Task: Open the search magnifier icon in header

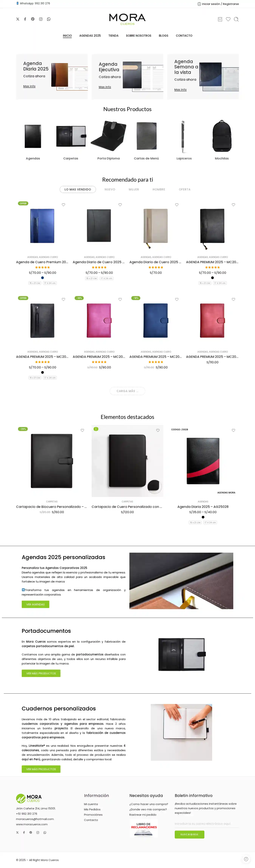Action: (x=236, y=19)
